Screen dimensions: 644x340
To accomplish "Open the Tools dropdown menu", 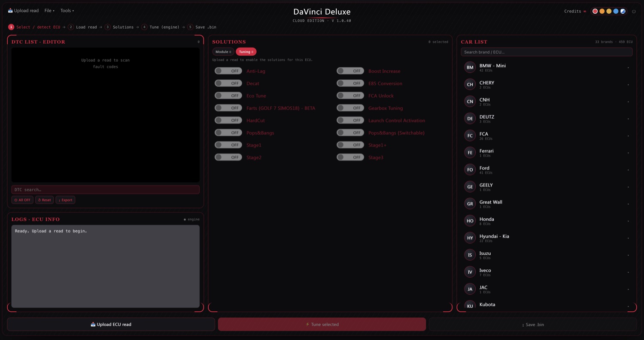I will point(67,11).
